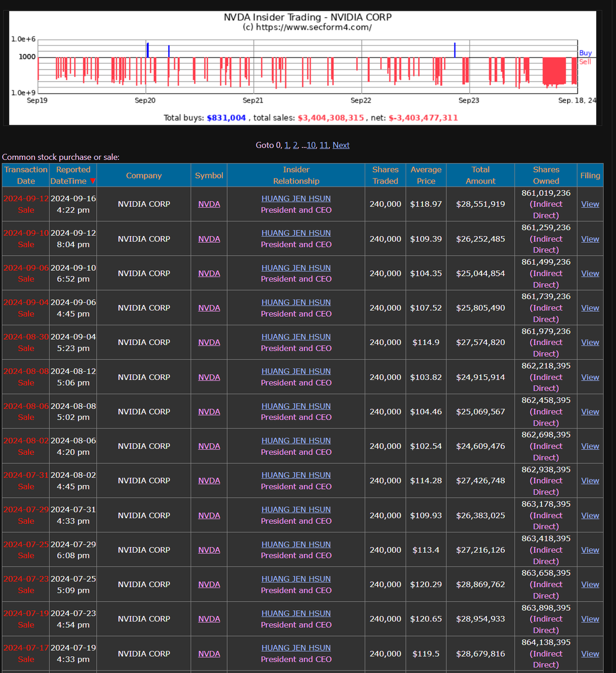Open NVDA symbol link in 2024-08-08 row
Viewport: 616px width, 673px height.
click(209, 377)
